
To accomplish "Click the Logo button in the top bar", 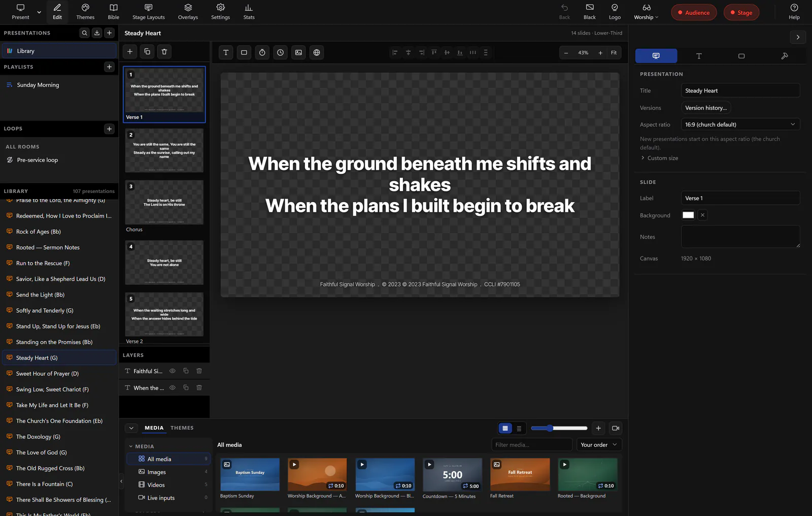I will pyautogui.click(x=615, y=12).
